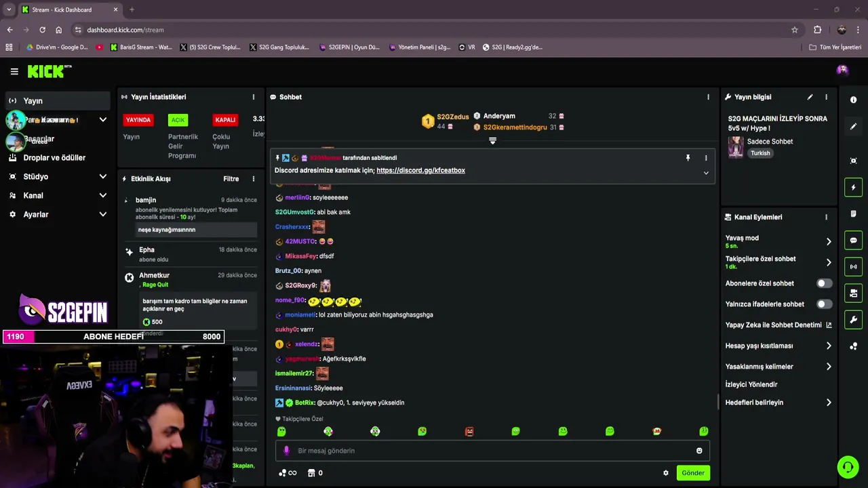Click the pencil icon in the right sidebar

(x=853, y=126)
